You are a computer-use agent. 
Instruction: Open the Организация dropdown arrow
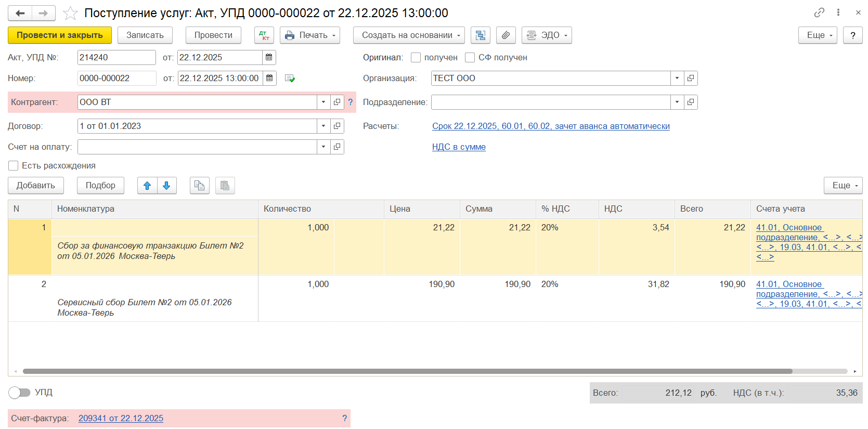tap(677, 79)
